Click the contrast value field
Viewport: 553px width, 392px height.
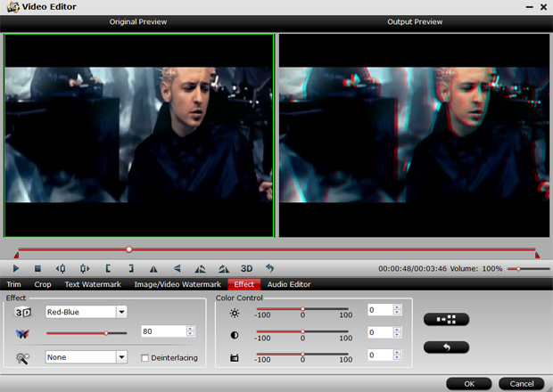tap(380, 332)
